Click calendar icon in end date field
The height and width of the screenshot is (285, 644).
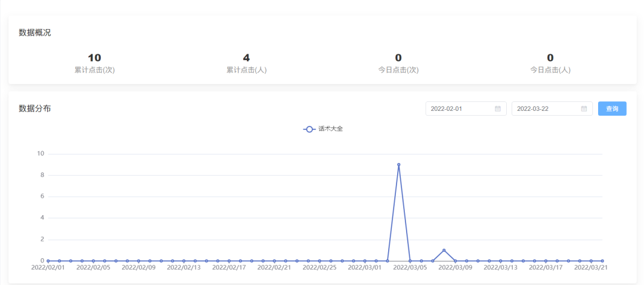click(x=584, y=109)
